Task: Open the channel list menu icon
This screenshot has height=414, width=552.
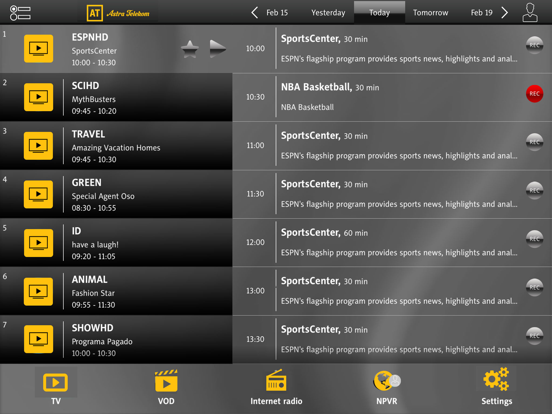Action: click(20, 13)
